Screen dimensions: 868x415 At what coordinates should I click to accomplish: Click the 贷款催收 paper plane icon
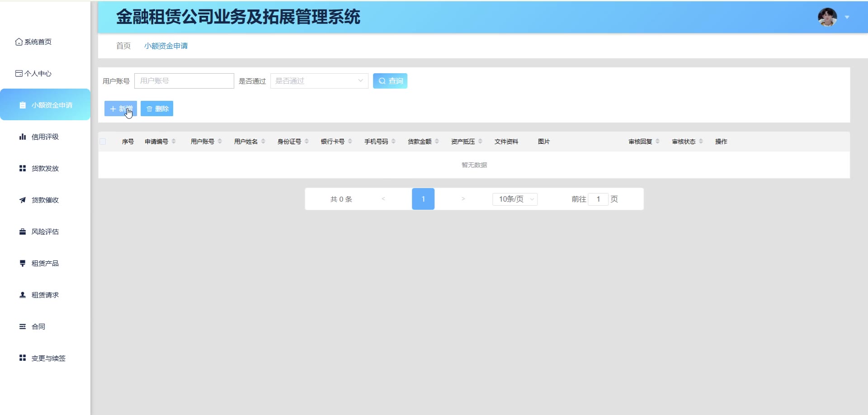click(x=23, y=200)
